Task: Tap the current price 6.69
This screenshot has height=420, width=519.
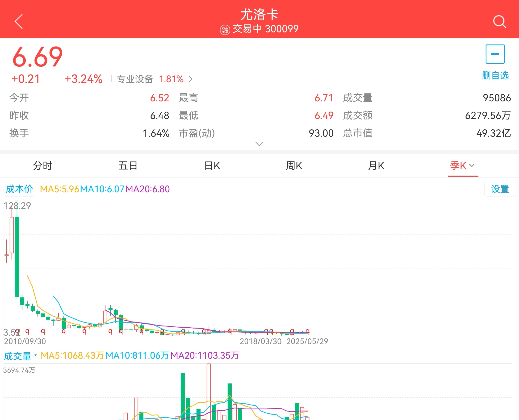Action: pyautogui.click(x=38, y=57)
